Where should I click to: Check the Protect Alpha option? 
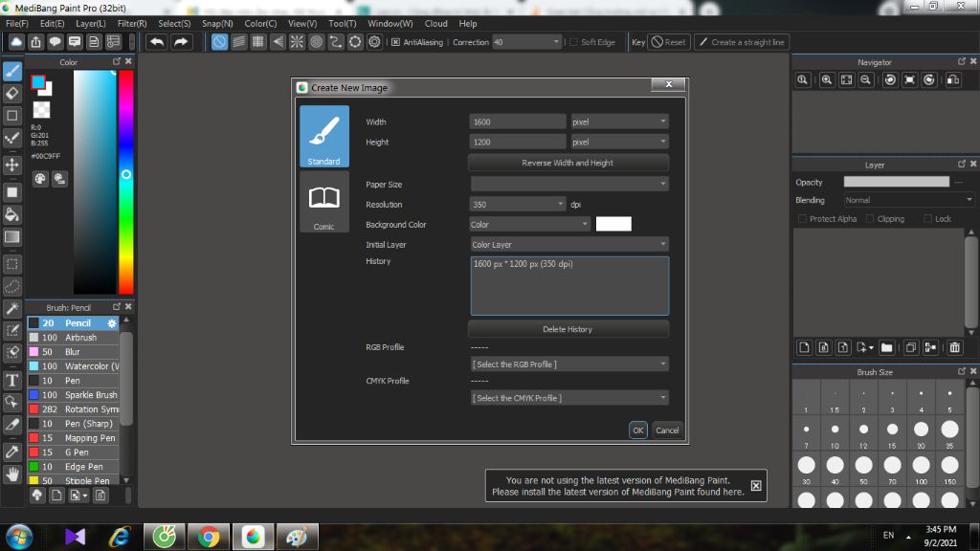click(803, 219)
